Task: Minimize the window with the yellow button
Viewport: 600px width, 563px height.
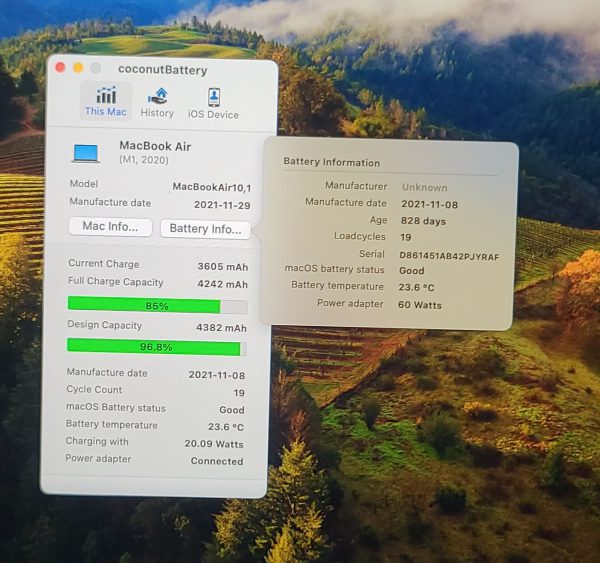Action: (78, 68)
